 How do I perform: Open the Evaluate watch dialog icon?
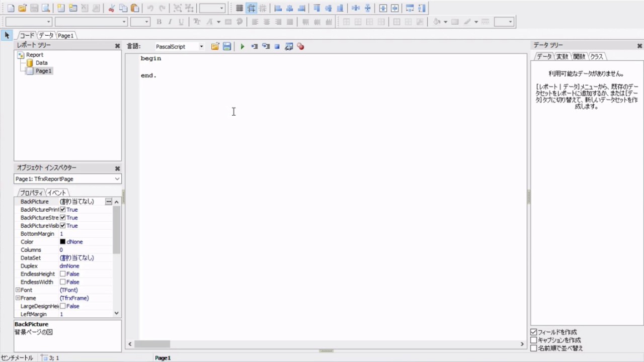click(289, 46)
